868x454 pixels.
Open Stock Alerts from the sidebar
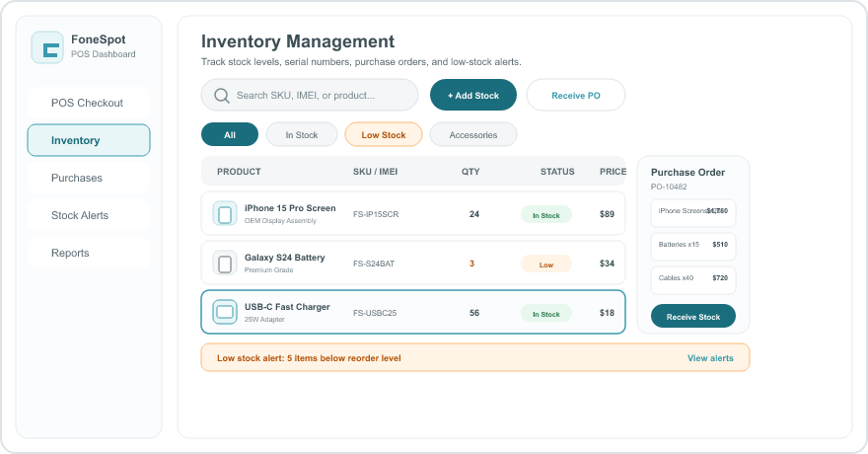tap(89, 215)
